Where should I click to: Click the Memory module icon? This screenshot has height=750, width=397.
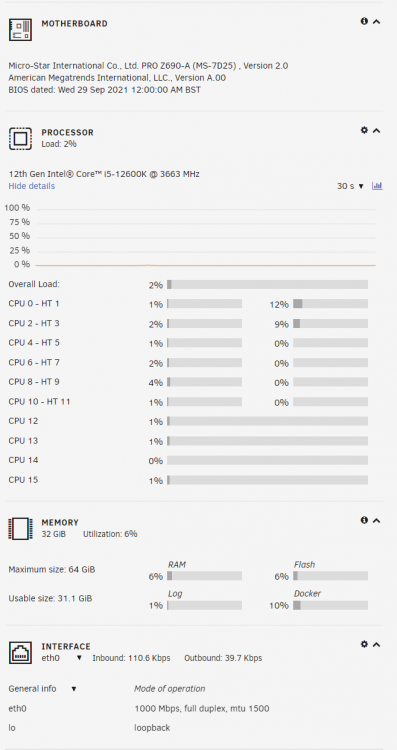(21, 529)
